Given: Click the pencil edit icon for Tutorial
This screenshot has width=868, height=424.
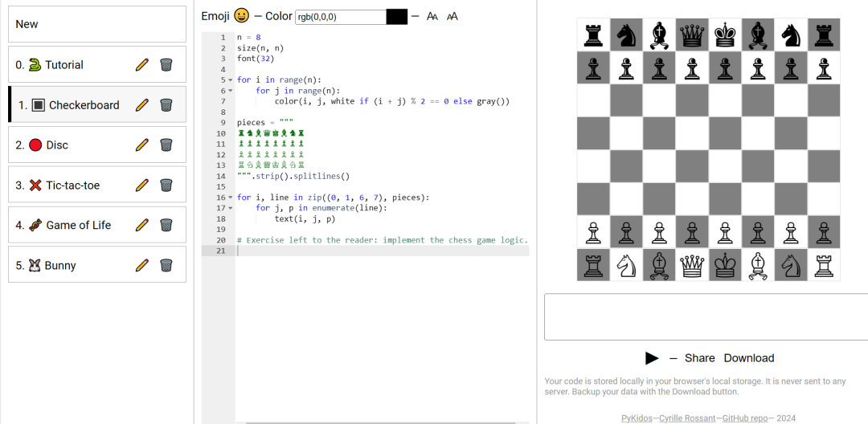Looking at the screenshot, I should pos(141,65).
